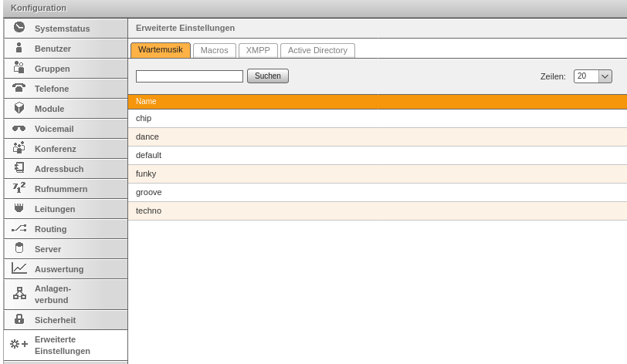Open Routing via its arrow icon
The height and width of the screenshot is (364, 627).
[x=19, y=229]
